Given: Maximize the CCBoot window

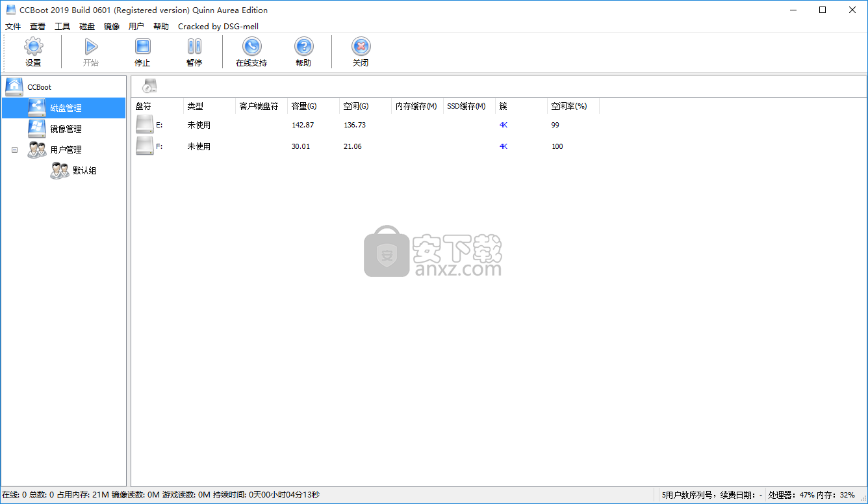Looking at the screenshot, I should (x=823, y=10).
